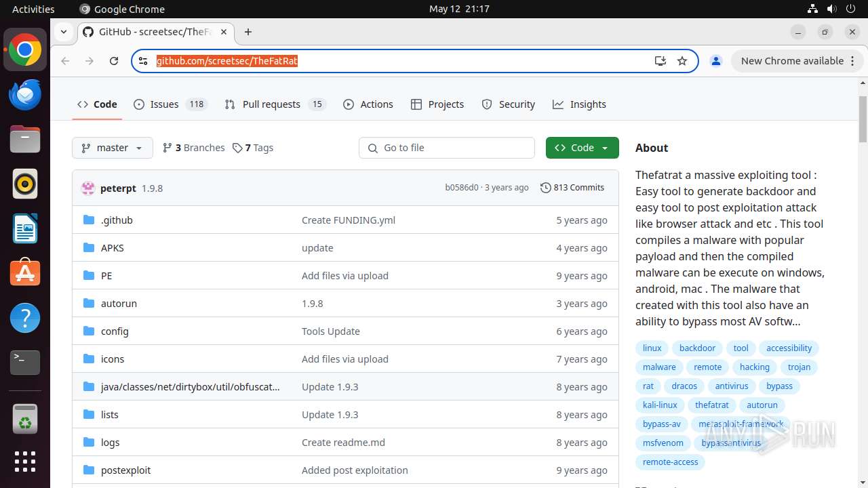The image size is (868, 488).
Task: Open the 813 Commits history
Action: 572,188
